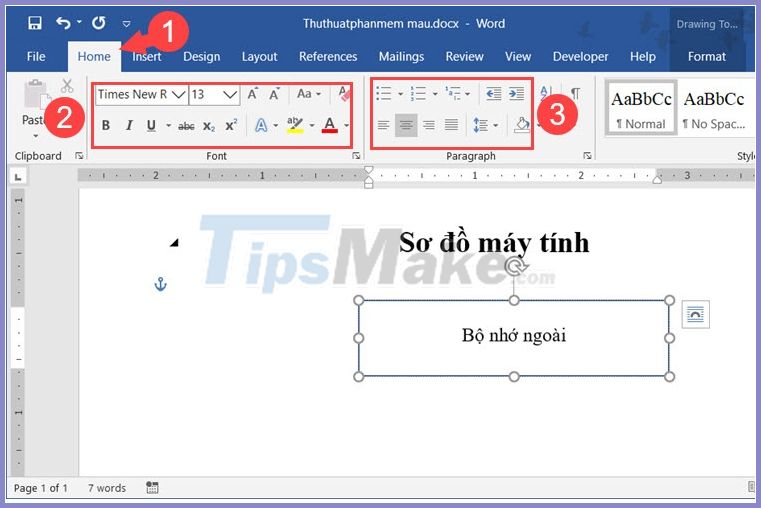The width and height of the screenshot is (761, 508).
Task: Switch to the Layout tab
Action: 259,57
